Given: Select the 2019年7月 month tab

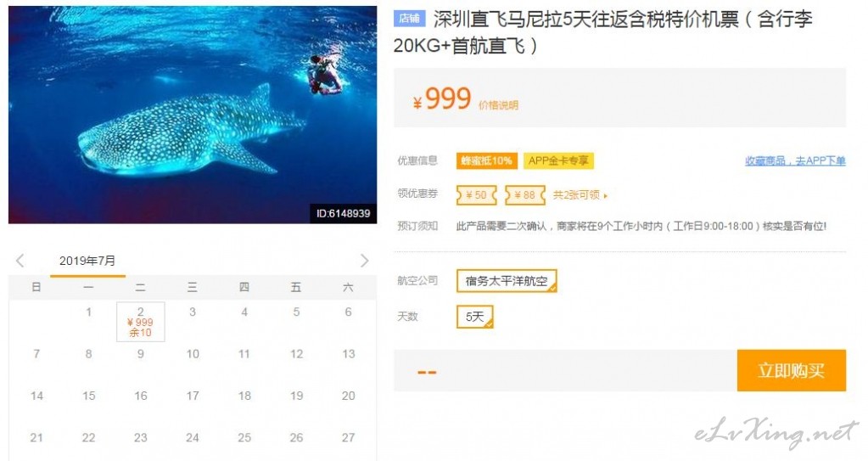Looking at the screenshot, I should click(x=87, y=261).
